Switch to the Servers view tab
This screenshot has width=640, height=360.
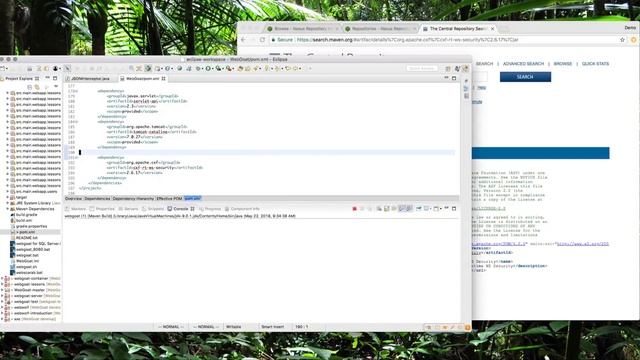point(128,209)
